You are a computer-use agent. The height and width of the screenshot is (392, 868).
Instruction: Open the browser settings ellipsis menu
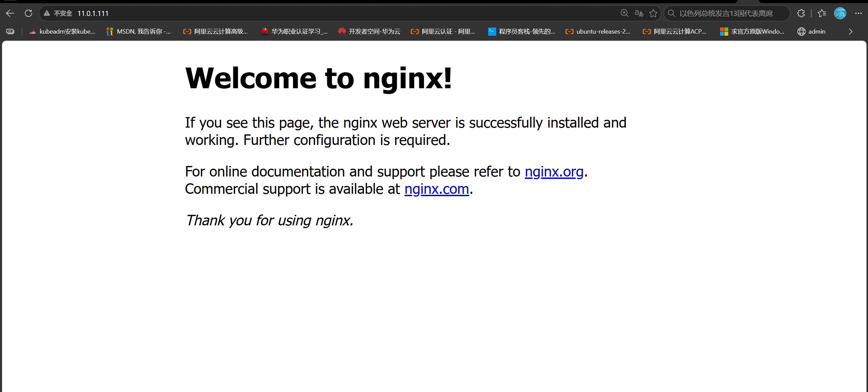(x=859, y=13)
